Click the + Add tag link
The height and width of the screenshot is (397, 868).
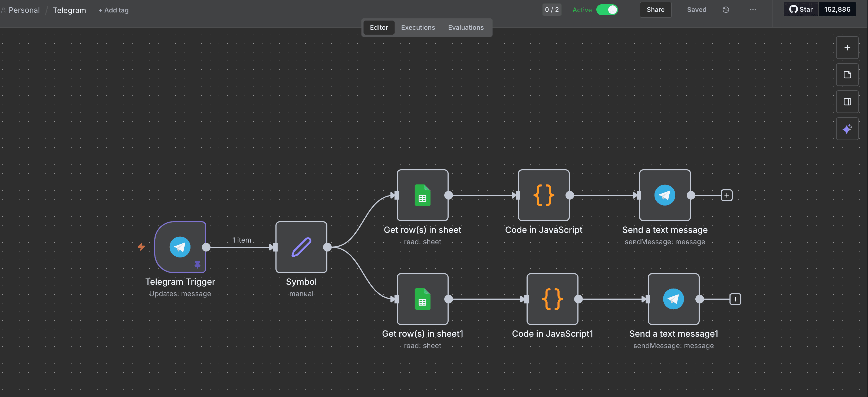(x=113, y=11)
